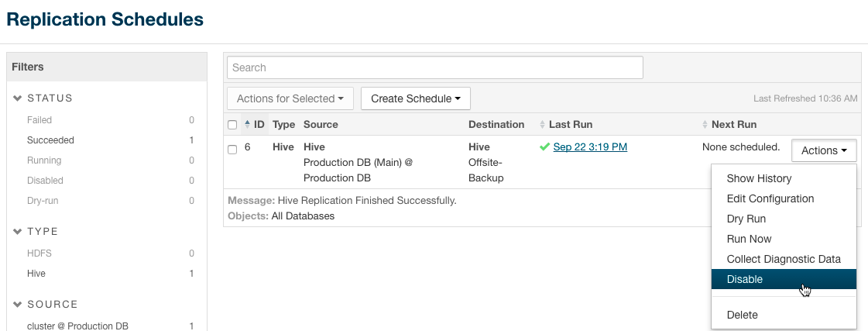Click the Next Run sort icon
The width and height of the screenshot is (868, 331).
tap(705, 125)
